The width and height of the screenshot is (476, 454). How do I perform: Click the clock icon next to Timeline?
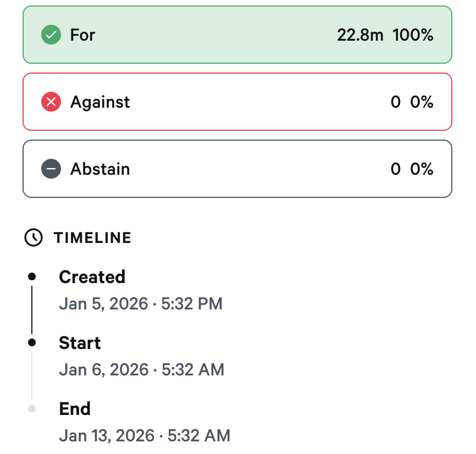click(x=34, y=237)
